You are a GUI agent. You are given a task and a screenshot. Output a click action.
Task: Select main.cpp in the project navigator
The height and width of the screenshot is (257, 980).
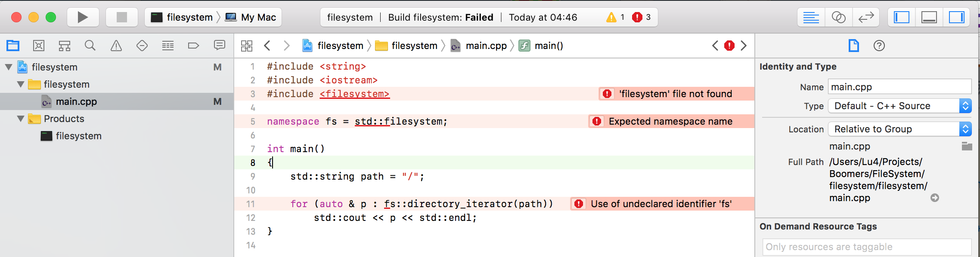coord(76,101)
